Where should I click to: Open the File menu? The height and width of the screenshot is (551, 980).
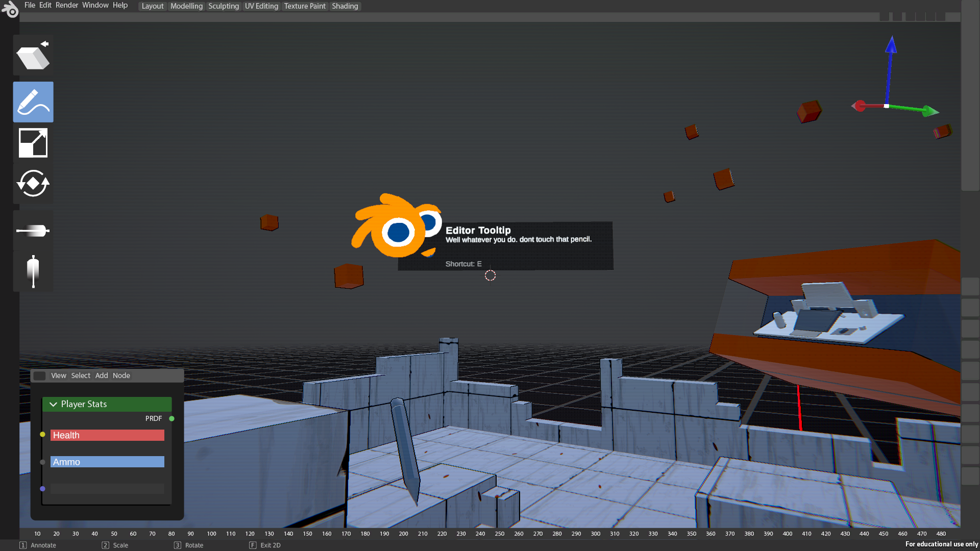point(30,5)
